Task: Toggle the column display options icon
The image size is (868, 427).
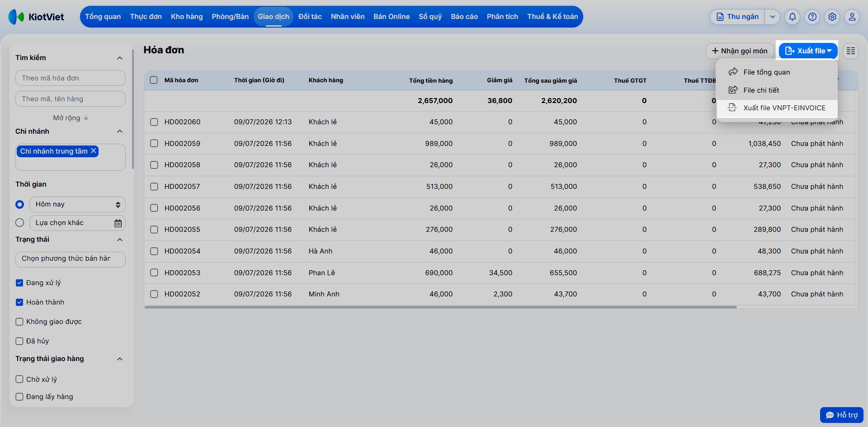Action: [x=851, y=51]
